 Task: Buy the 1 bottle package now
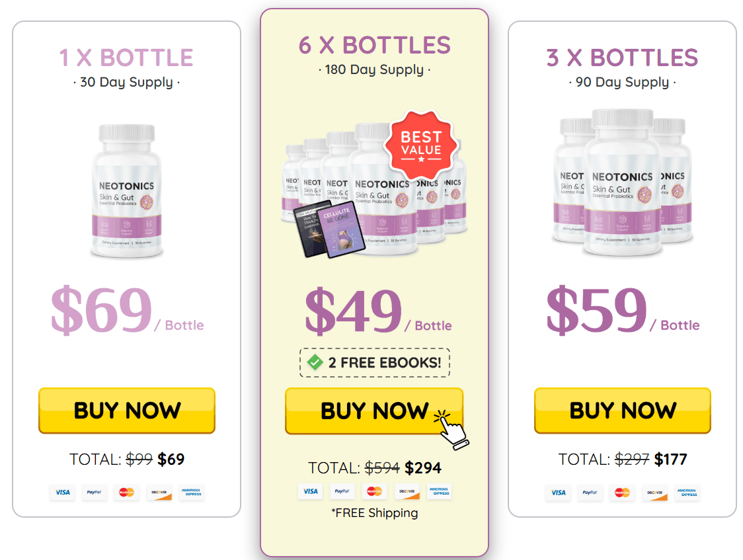tap(127, 411)
